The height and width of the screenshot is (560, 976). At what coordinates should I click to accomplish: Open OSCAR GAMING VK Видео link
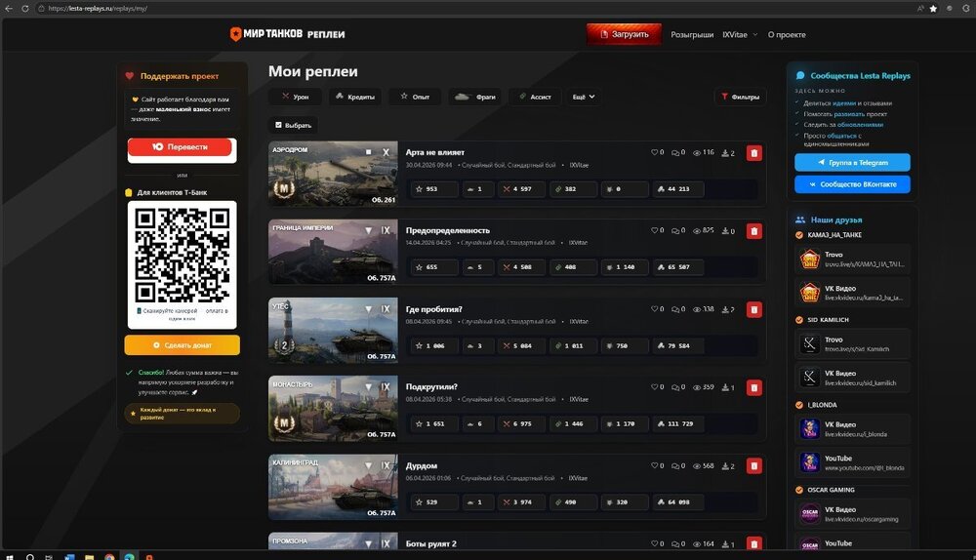click(852, 514)
